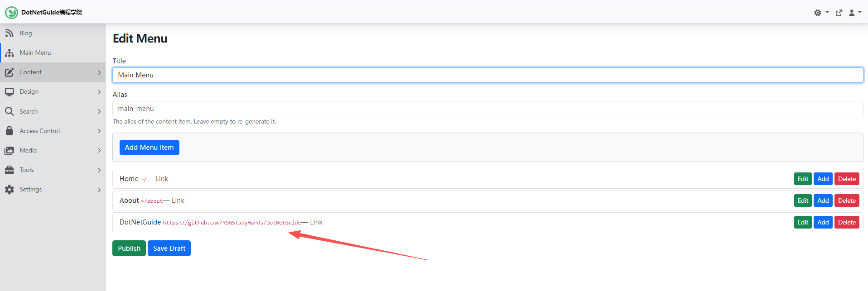Open the top-right gear settings dropdown
Viewport: 868px width, 291px height.
820,13
